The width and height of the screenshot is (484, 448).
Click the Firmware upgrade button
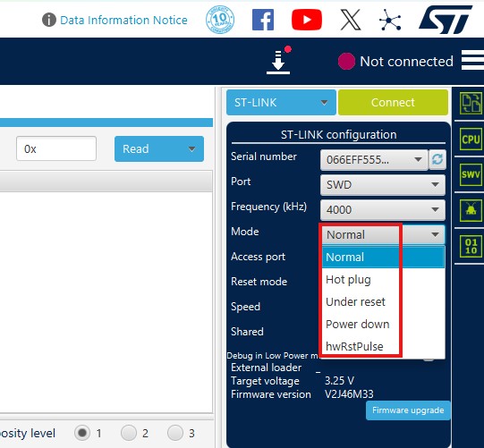pyautogui.click(x=408, y=410)
